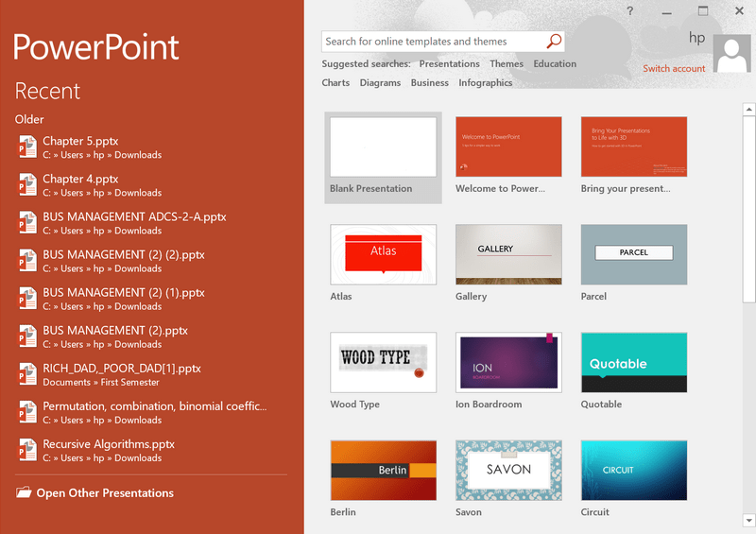Image resolution: width=756 pixels, height=534 pixels.
Task: Click Switch account link
Action: coord(674,68)
